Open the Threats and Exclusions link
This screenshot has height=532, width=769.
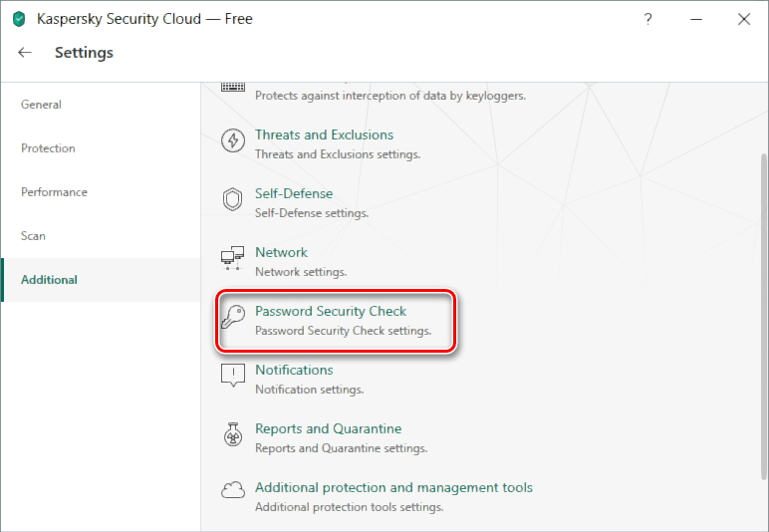tap(324, 134)
